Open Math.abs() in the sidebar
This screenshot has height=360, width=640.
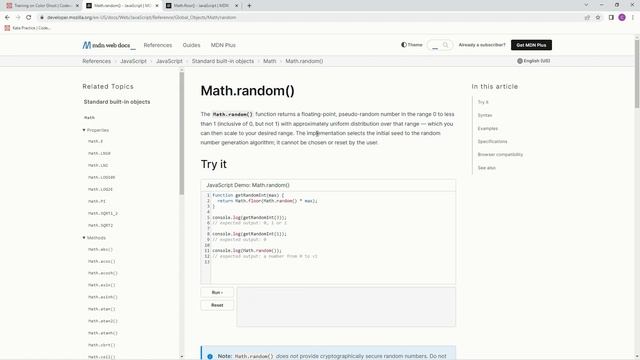coord(100,249)
